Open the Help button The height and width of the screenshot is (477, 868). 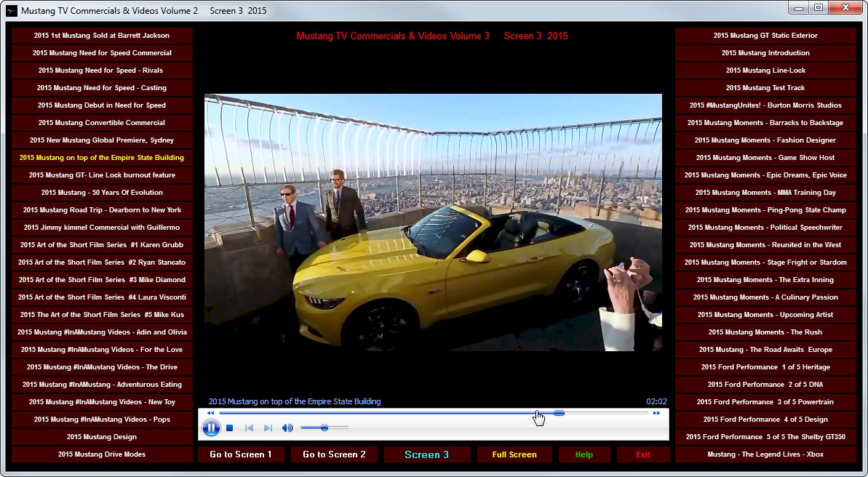point(584,454)
